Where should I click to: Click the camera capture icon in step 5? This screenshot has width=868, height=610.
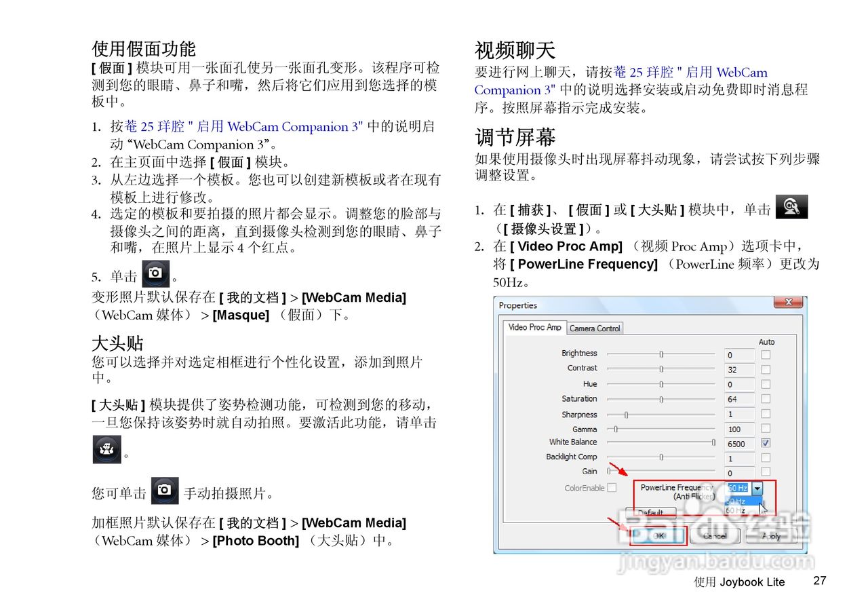155,273
